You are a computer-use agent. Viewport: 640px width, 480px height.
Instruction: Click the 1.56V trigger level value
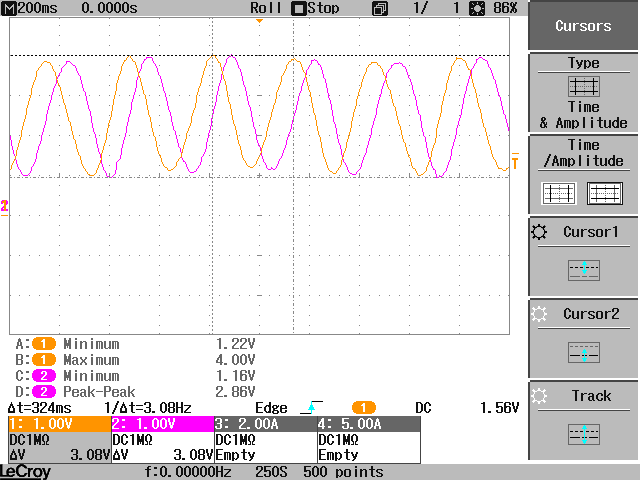point(499,408)
